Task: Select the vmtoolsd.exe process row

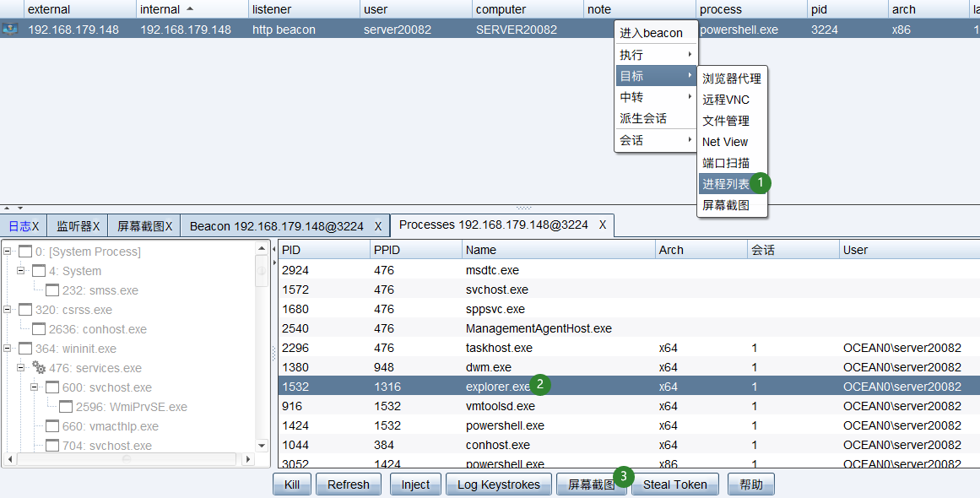Action: 629,405
